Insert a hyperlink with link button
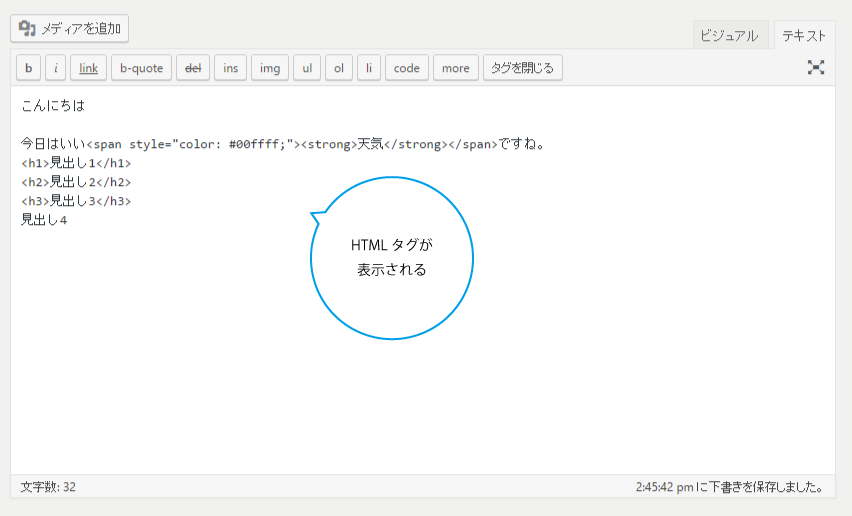The image size is (852, 516). click(x=88, y=68)
